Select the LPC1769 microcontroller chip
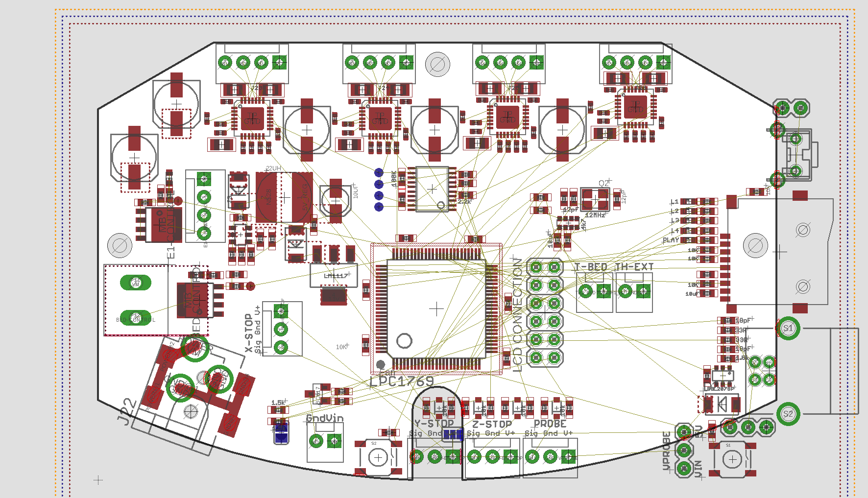Screen dimensions: 868x498 436,308
